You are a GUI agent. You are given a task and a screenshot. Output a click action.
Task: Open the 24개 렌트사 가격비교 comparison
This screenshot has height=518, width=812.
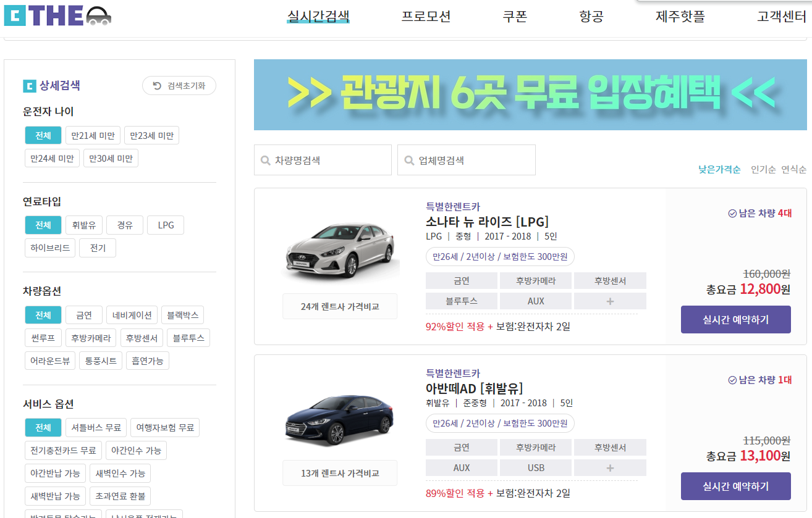(339, 305)
